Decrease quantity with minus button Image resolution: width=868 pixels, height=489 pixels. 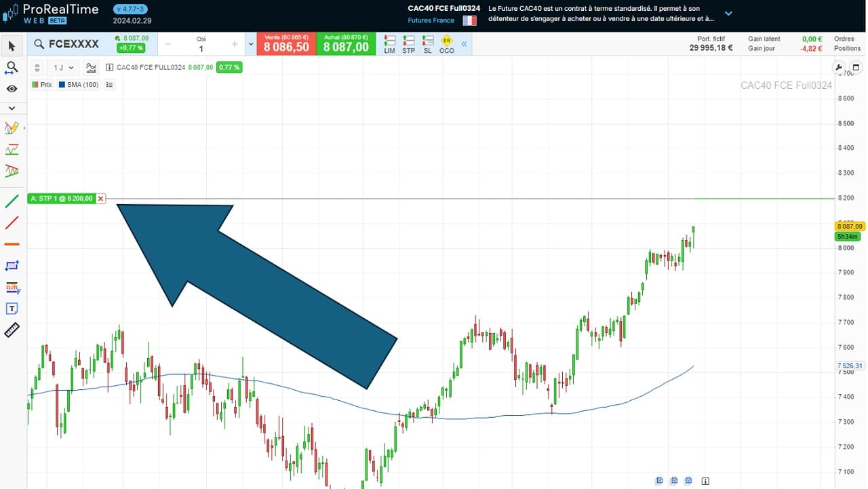167,44
